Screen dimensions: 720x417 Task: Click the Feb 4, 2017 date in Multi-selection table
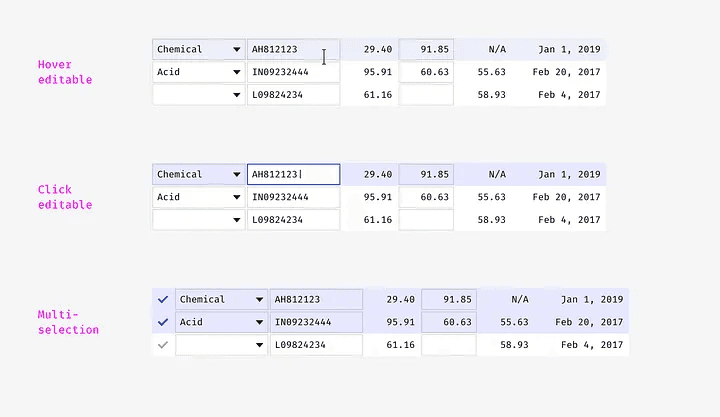592,345
